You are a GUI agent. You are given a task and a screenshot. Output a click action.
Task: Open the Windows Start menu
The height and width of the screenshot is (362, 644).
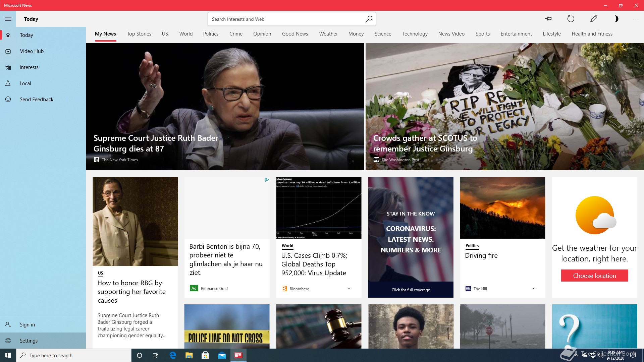(x=8, y=355)
